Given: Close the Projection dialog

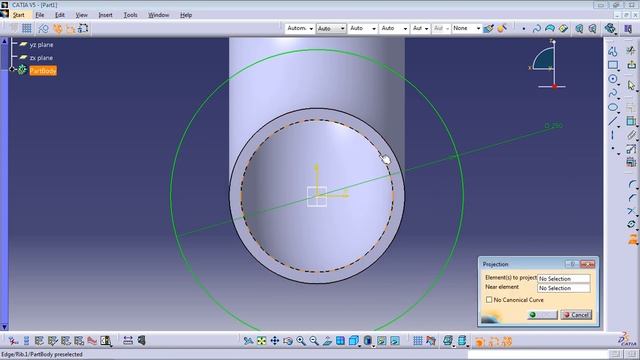Looking at the screenshot, I should coord(587,264).
